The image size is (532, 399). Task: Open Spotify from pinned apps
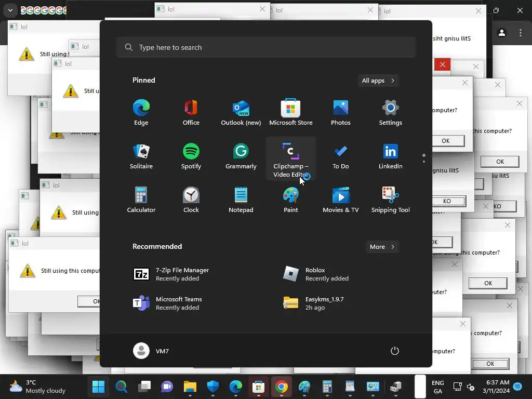pos(191,156)
